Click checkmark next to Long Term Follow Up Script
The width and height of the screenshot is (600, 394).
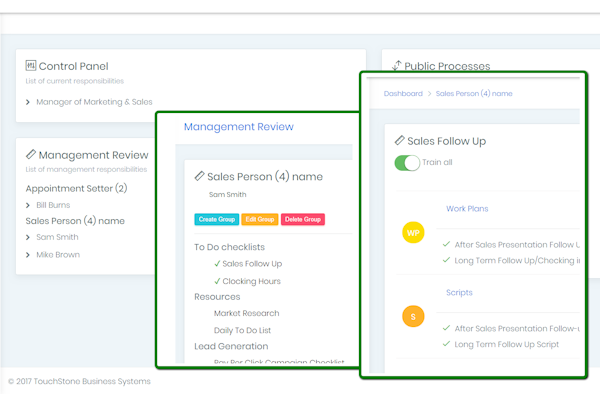[x=446, y=344]
